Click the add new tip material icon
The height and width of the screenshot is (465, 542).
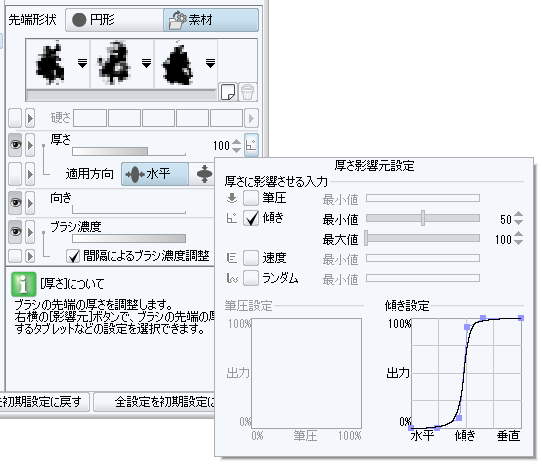228,92
